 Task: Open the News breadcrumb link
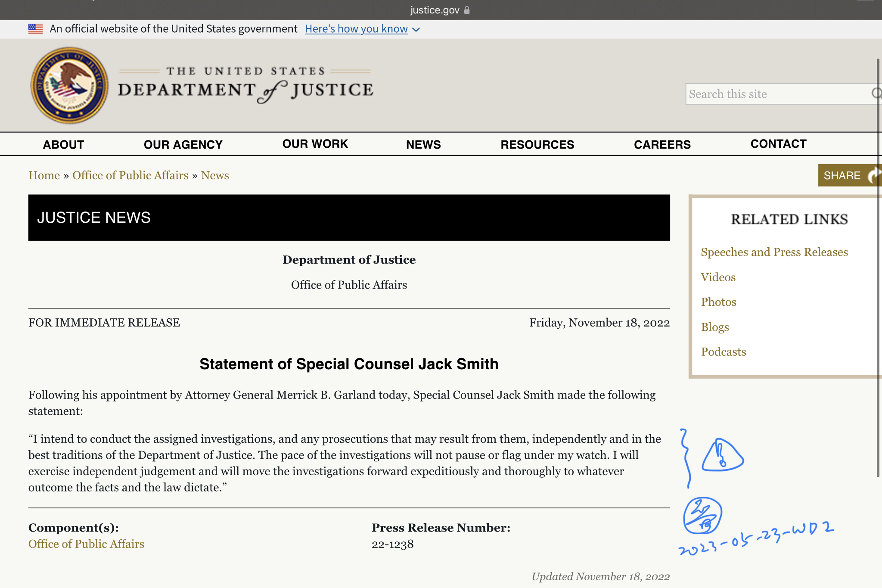[215, 175]
